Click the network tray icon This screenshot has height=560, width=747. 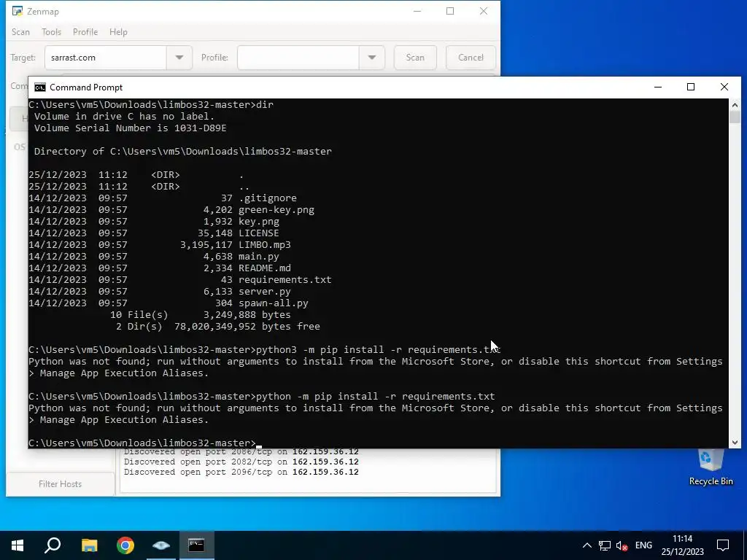pyautogui.click(x=605, y=545)
